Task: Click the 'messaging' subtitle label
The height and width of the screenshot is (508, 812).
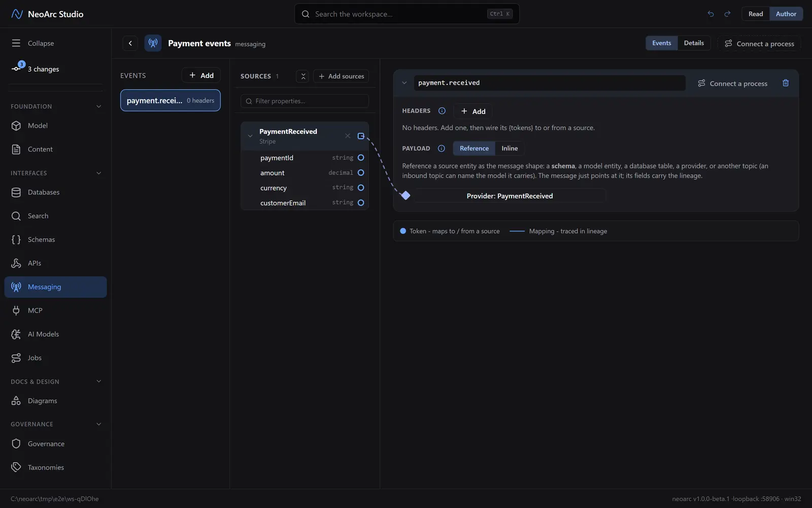Action: [x=250, y=44]
